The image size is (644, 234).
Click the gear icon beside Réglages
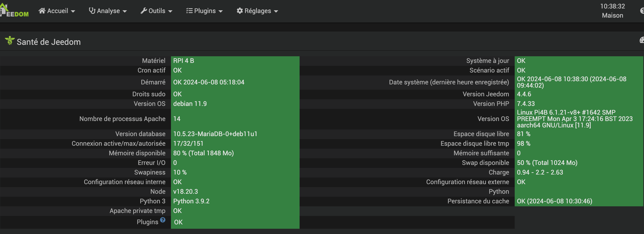pos(240,11)
